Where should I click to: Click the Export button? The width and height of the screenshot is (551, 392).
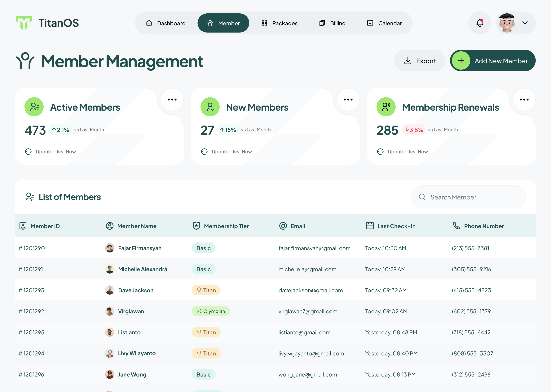(x=420, y=61)
